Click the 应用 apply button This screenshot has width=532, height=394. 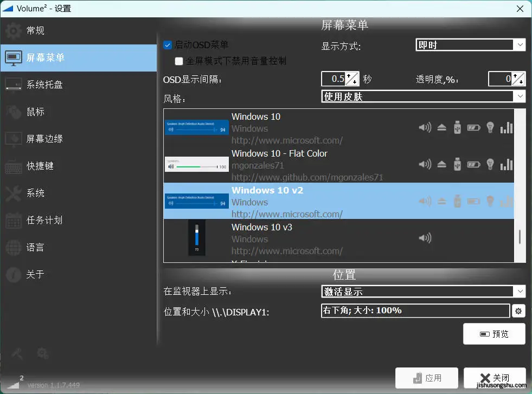tap(426, 378)
